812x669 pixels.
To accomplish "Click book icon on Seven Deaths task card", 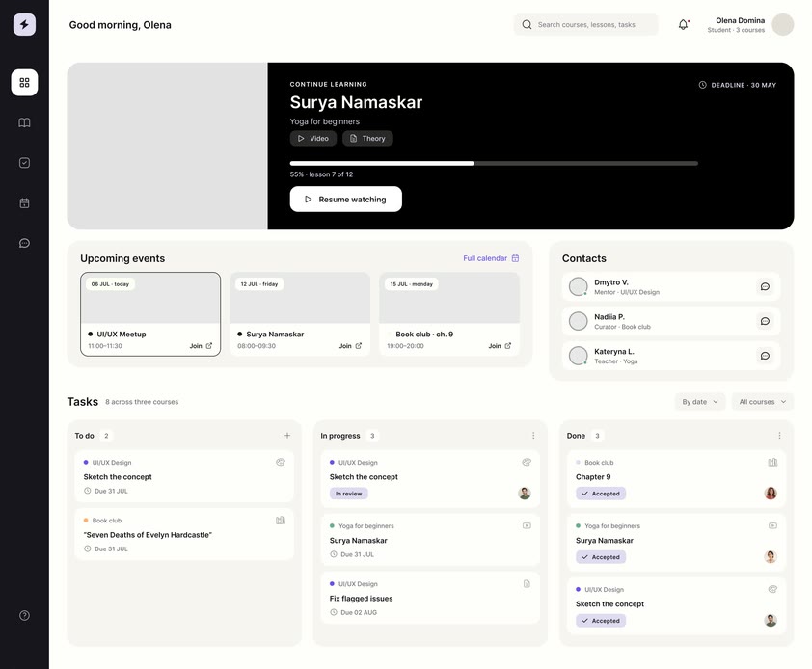I will pos(281,520).
